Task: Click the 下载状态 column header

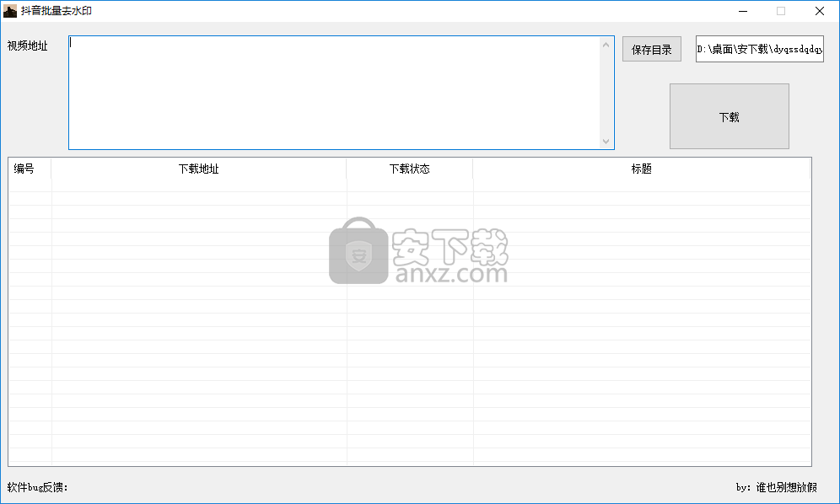Action: point(409,169)
